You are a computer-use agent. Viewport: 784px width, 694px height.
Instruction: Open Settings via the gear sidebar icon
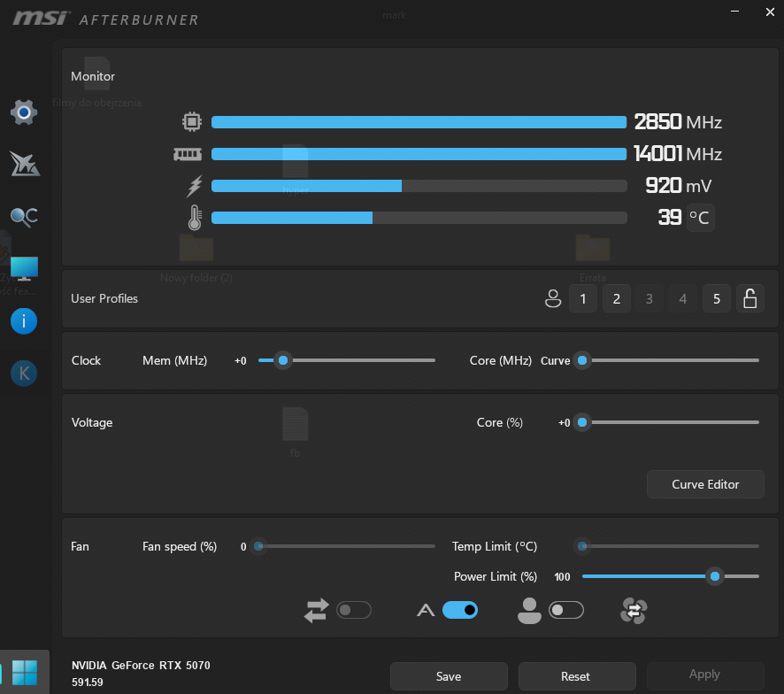[24, 112]
